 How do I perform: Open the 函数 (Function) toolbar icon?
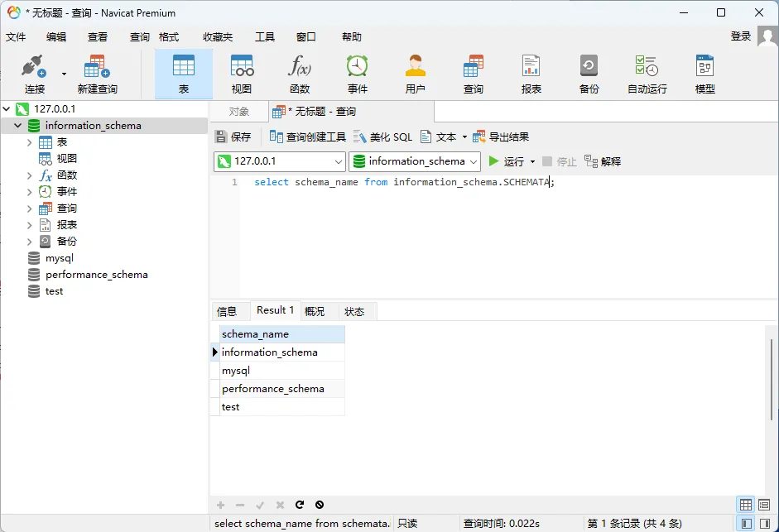point(300,73)
